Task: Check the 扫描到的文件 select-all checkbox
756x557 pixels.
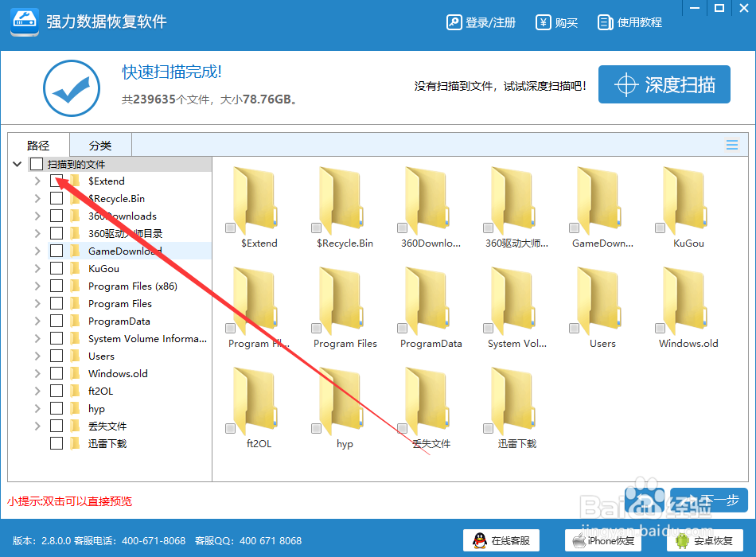Action: (x=35, y=162)
